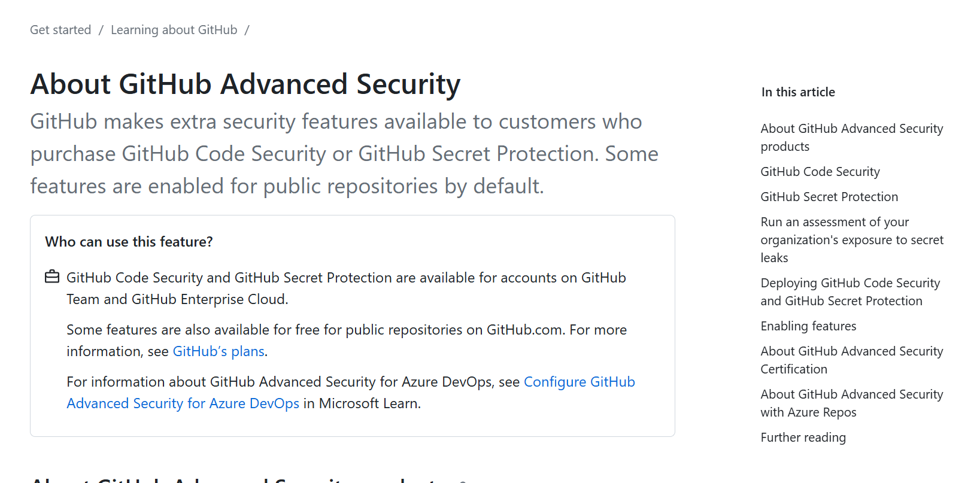
Task: Select "About GitHub Advanced Security with Azure Repos"
Action: tap(851, 403)
